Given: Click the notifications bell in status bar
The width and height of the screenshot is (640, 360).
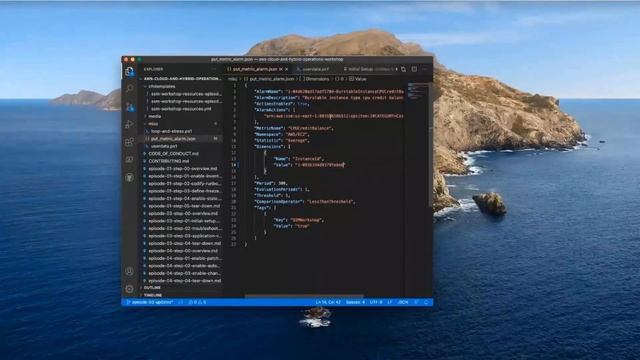Looking at the screenshot, I should click(x=426, y=302).
